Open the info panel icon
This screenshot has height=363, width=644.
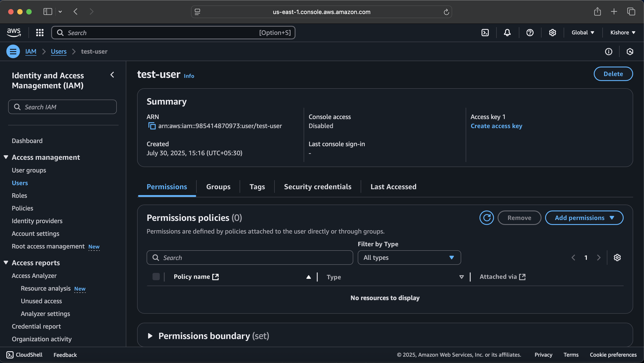point(608,52)
